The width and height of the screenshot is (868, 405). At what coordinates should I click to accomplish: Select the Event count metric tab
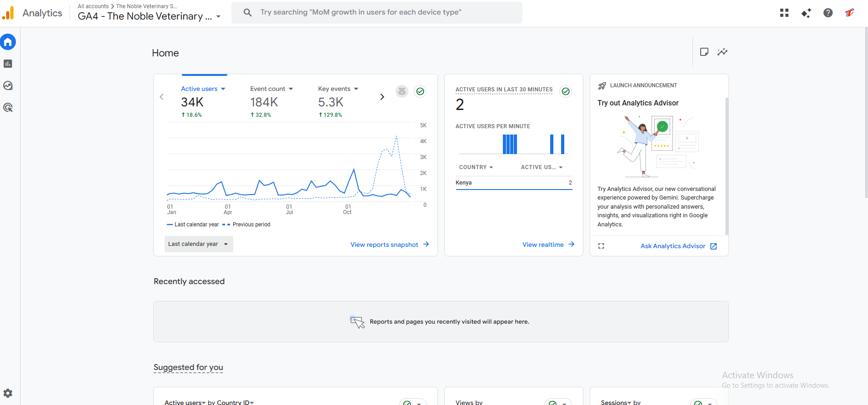[271, 89]
